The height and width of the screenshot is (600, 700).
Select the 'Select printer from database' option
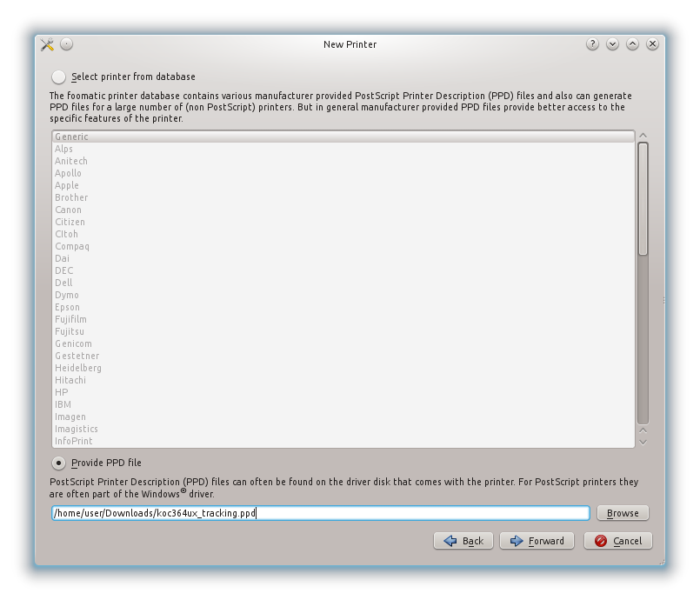(59, 77)
